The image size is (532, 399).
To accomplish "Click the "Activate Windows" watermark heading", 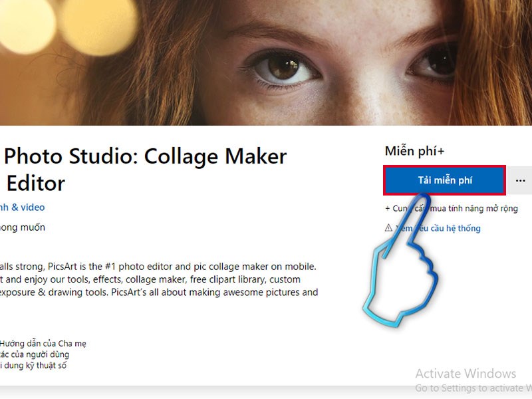I will coord(465,373).
